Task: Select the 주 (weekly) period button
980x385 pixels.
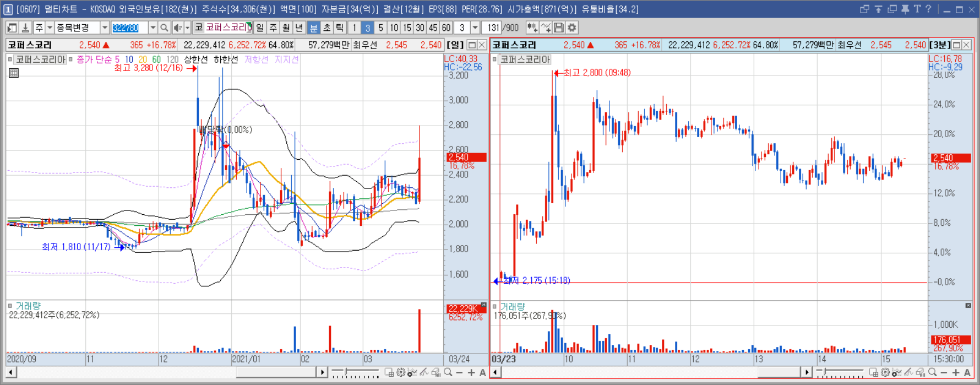Action: [x=273, y=28]
